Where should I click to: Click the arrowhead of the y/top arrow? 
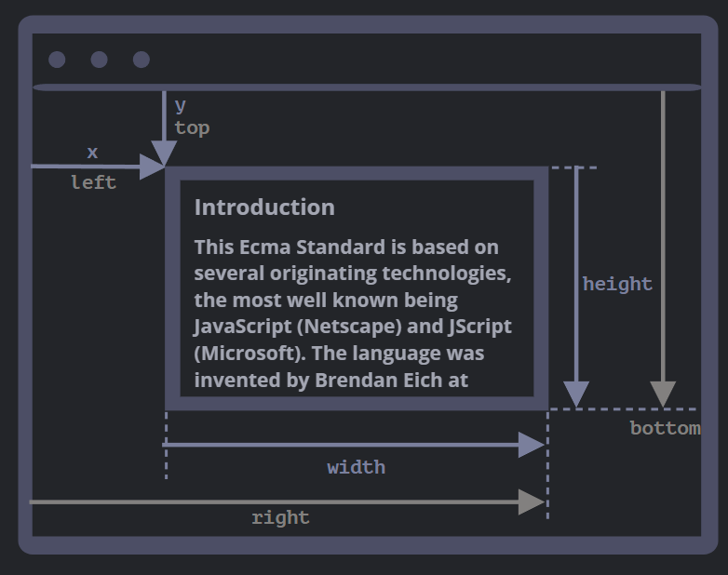click(x=164, y=154)
